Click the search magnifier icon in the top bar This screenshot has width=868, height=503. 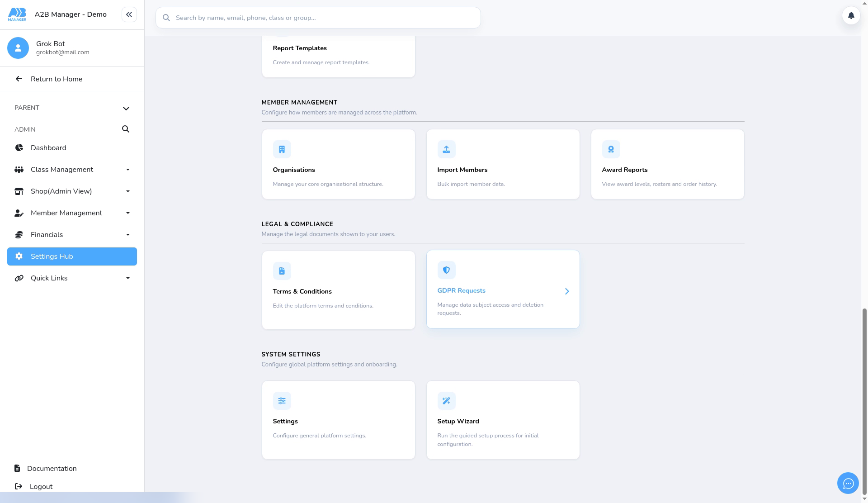pos(166,18)
